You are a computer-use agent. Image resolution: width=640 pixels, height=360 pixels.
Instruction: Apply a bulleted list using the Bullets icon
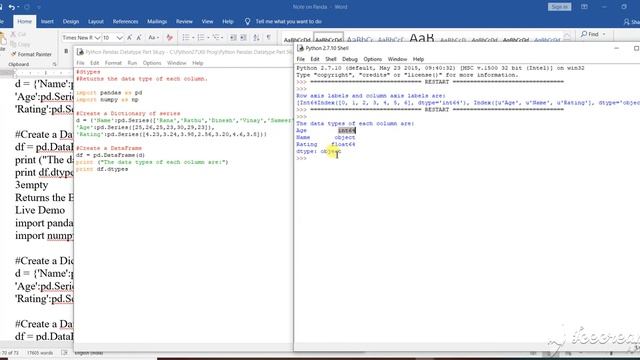pos(186,38)
